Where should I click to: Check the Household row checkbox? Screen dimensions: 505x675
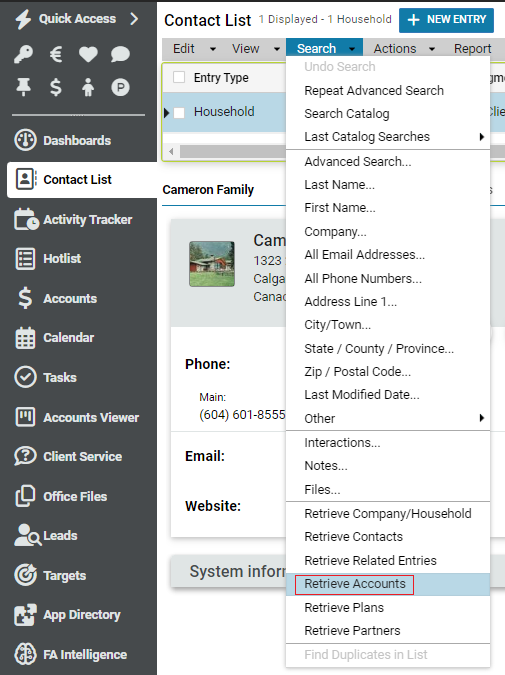(179, 112)
